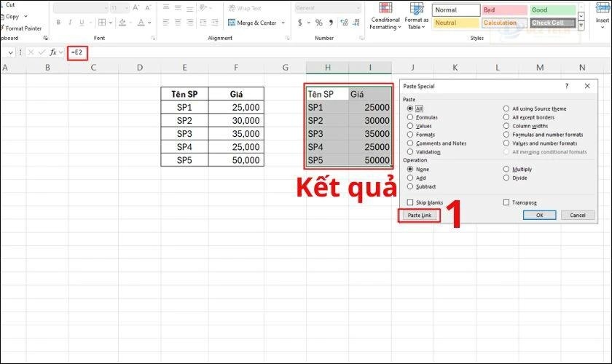Apply the Neutral cell style swatch
This screenshot has height=364, width=612.
point(456,23)
